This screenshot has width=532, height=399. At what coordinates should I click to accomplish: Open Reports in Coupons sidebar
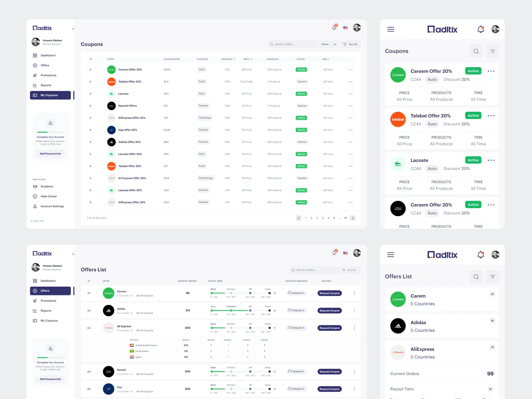[x=51, y=85]
